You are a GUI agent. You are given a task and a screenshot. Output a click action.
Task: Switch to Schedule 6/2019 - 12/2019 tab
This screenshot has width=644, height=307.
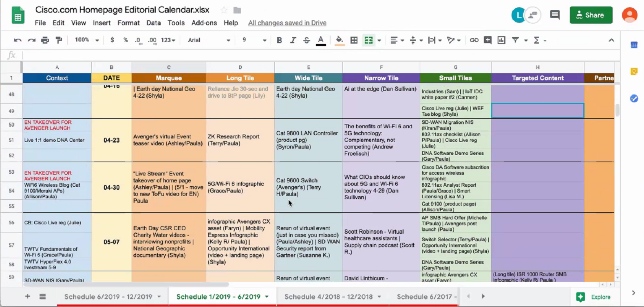(108, 296)
